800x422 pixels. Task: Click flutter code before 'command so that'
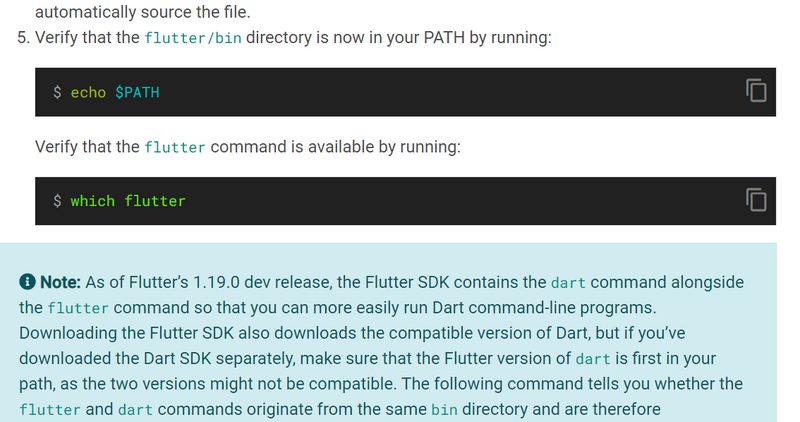[x=78, y=308]
